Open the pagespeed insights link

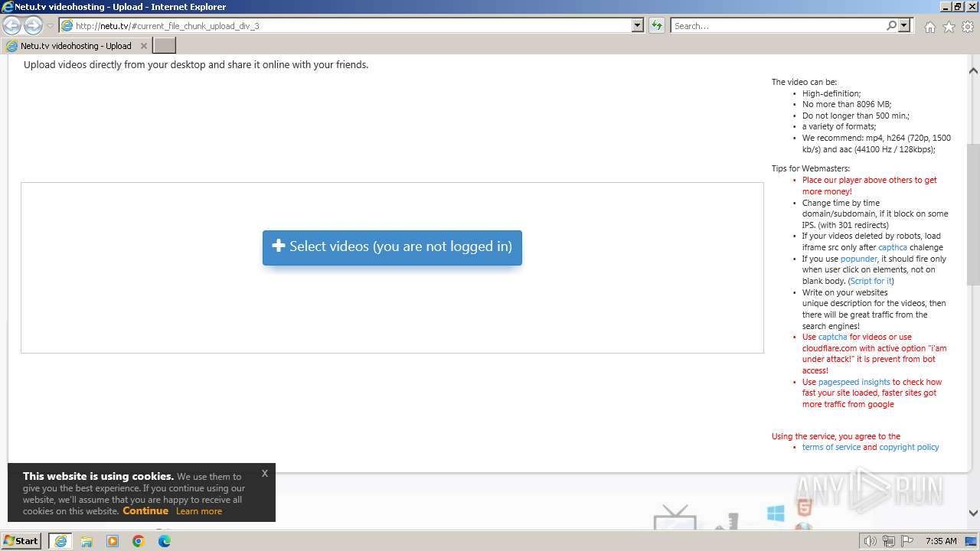[x=854, y=382]
